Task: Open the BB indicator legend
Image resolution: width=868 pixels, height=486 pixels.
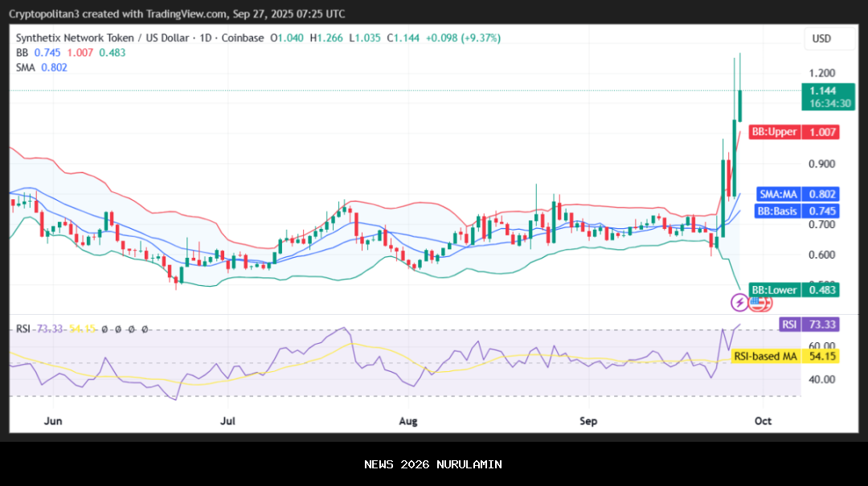Action: click(23, 52)
